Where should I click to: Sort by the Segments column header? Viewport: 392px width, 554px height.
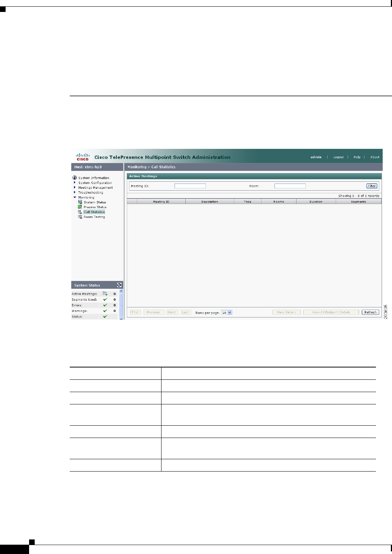point(358,201)
